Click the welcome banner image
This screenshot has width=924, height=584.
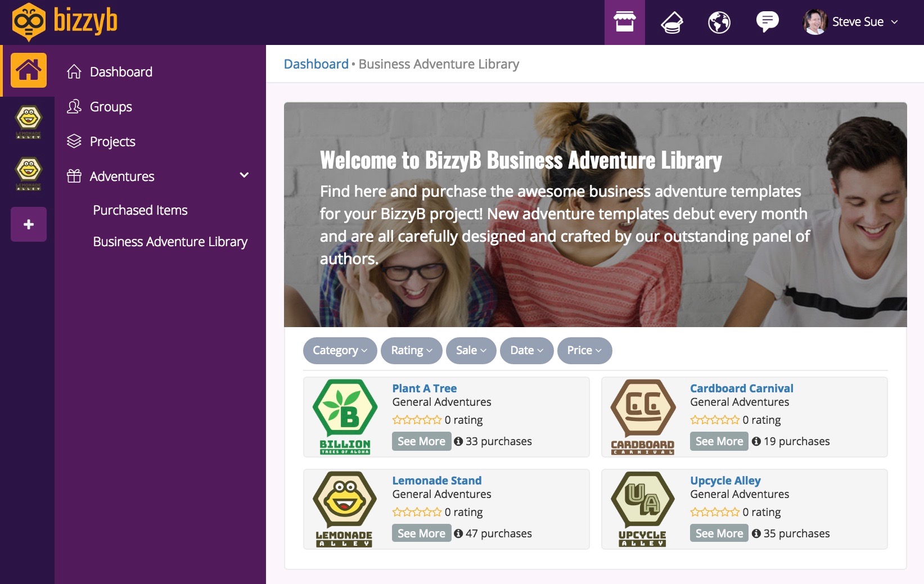595,214
